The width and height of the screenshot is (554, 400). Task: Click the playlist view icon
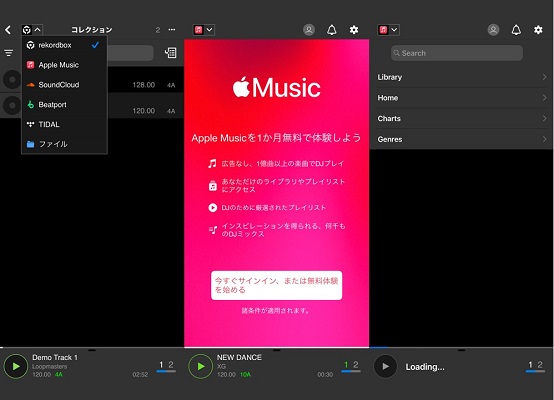(x=171, y=53)
